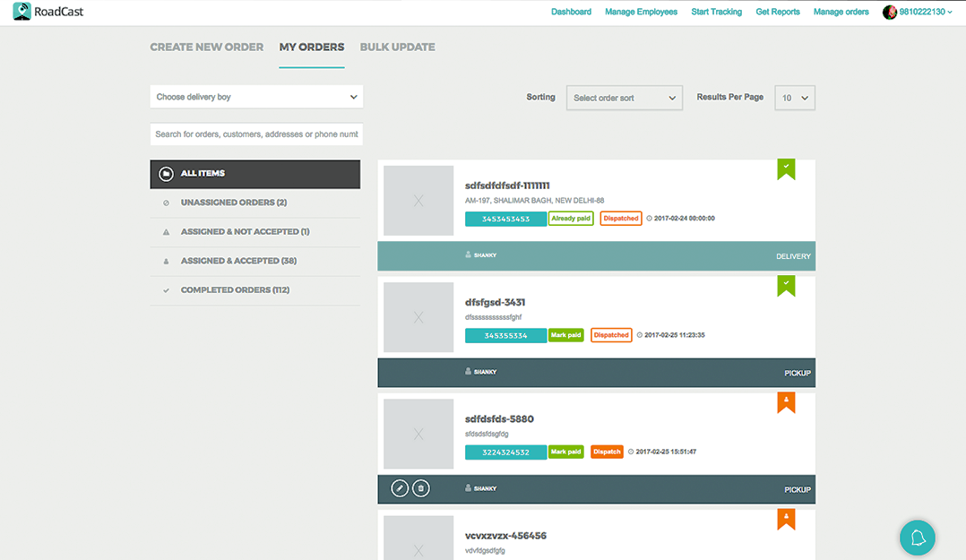This screenshot has width=966, height=560.
Task: Click clock icon beside 2017-02-25 11:23:35
Action: 640,335
